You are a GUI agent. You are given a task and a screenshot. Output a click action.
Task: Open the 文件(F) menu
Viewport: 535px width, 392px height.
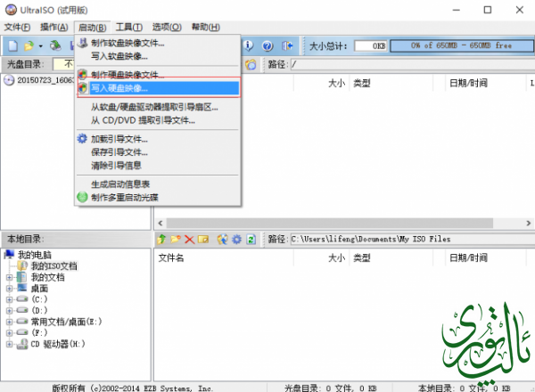click(x=17, y=27)
